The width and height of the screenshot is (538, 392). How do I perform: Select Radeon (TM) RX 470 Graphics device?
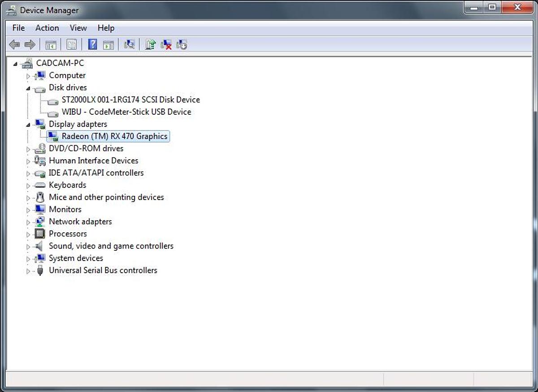pos(114,136)
